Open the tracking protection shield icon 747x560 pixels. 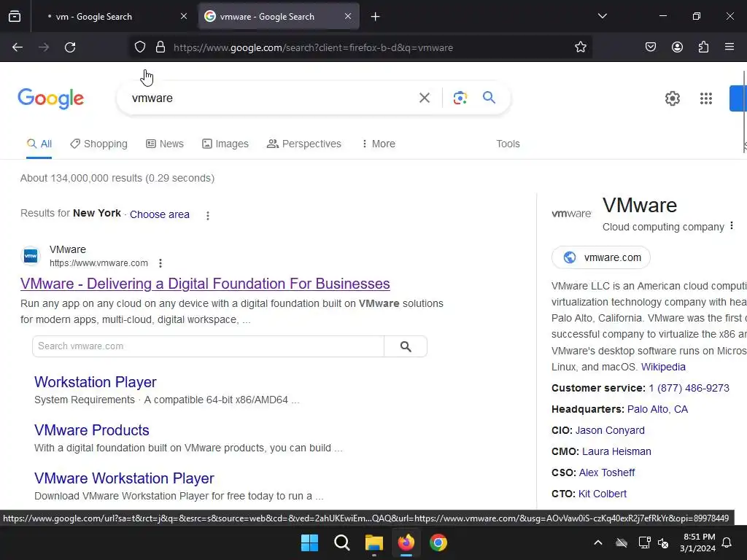pyautogui.click(x=139, y=47)
